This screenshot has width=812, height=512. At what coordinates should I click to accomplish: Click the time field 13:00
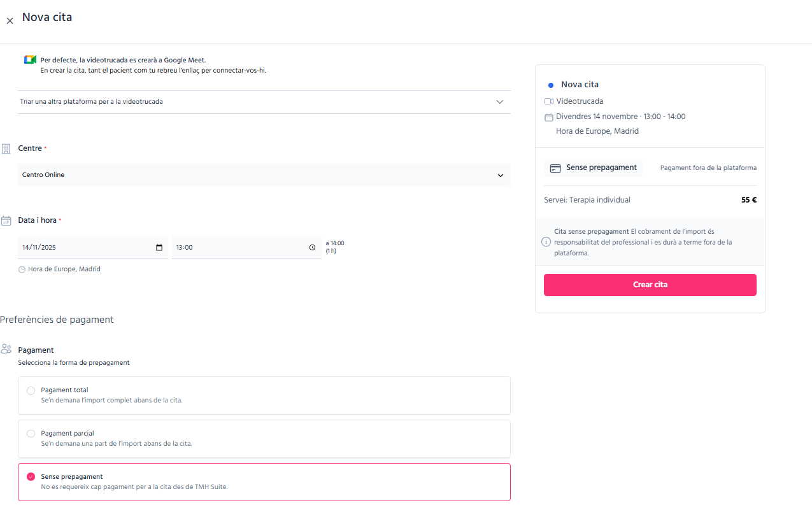click(246, 248)
